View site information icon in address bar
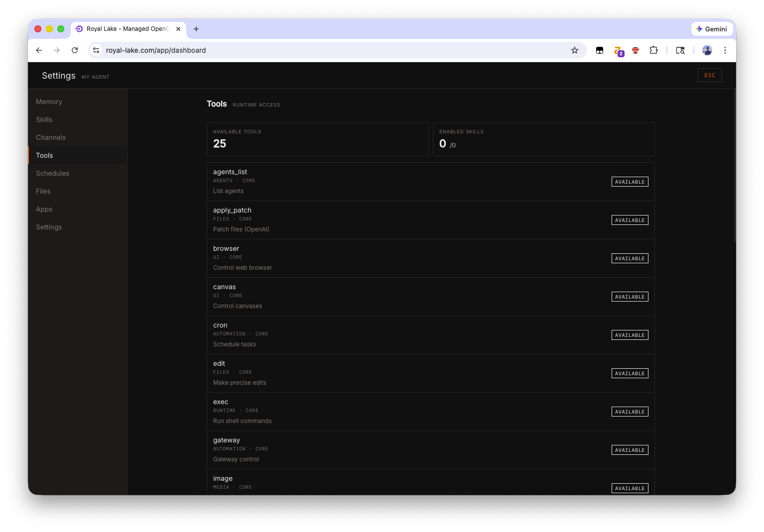Viewport: 764px width, 532px height. pyautogui.click(x=97, y=50)
